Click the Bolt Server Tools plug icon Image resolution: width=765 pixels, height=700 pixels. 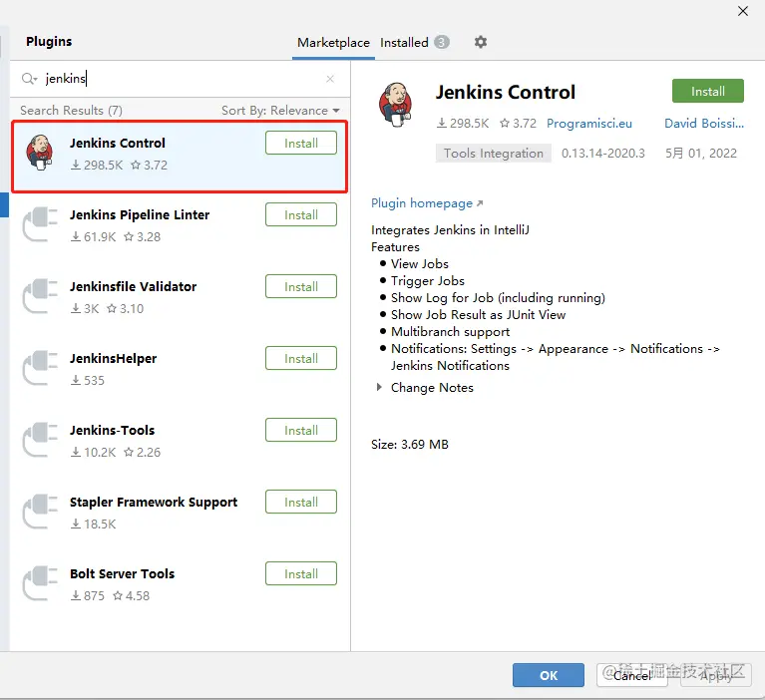40,583
